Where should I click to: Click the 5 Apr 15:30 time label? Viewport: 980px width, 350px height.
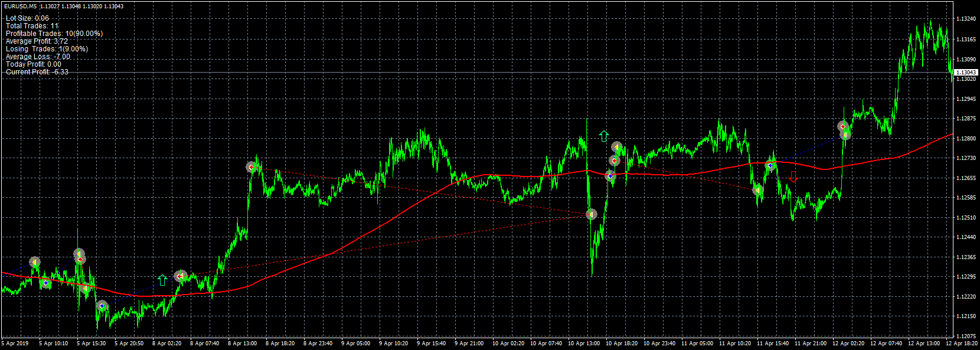coord(92,344)
